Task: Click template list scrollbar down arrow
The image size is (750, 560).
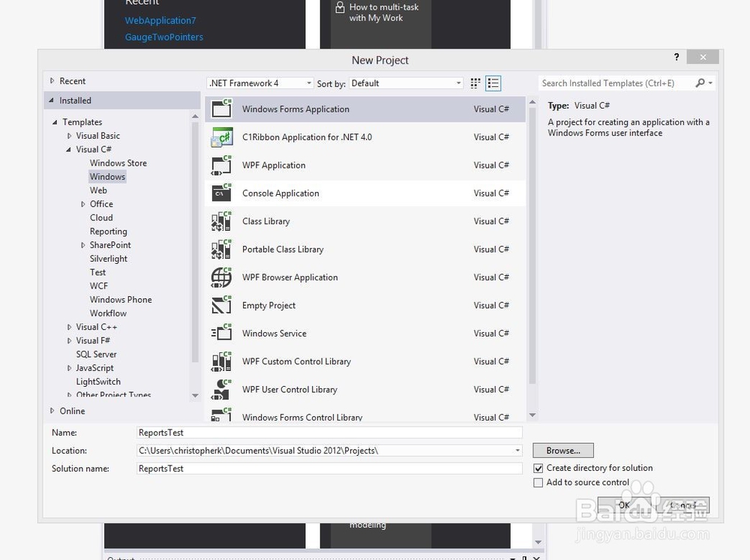Action: (532, 415)
